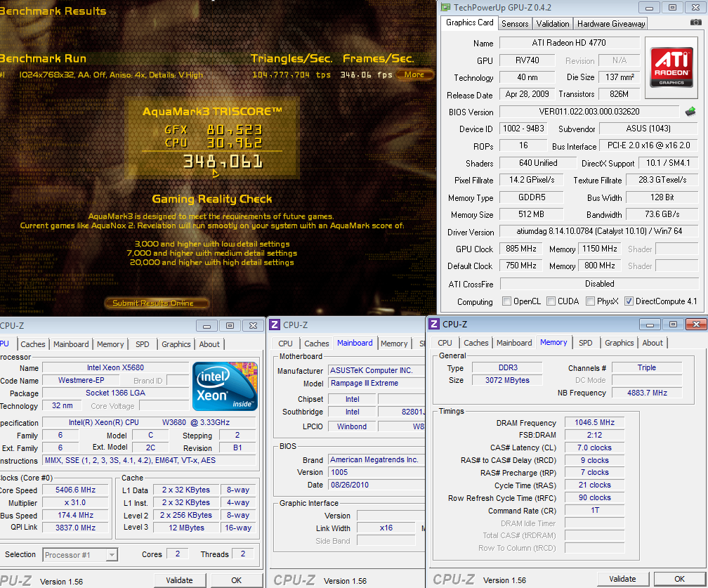
Task: Click the Rampage III Extreme model field
Action: 376,383
